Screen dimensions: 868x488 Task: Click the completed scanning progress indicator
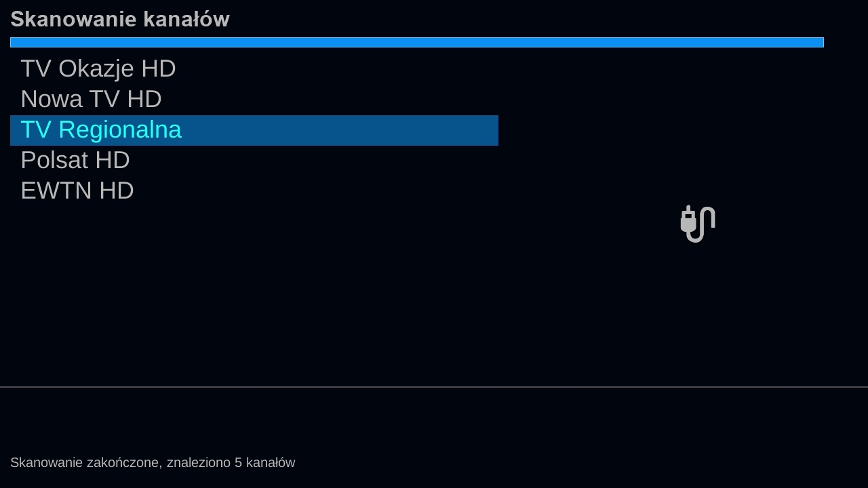tap(416, 42)
